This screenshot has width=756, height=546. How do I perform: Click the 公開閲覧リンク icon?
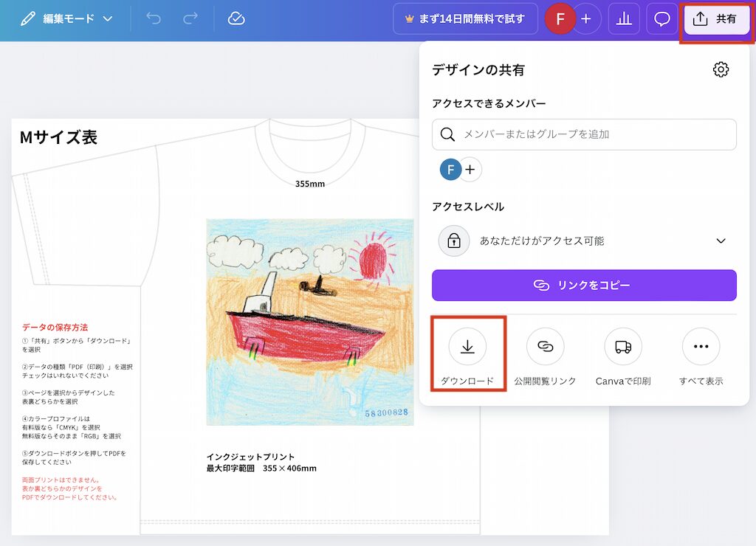[546, 347]
